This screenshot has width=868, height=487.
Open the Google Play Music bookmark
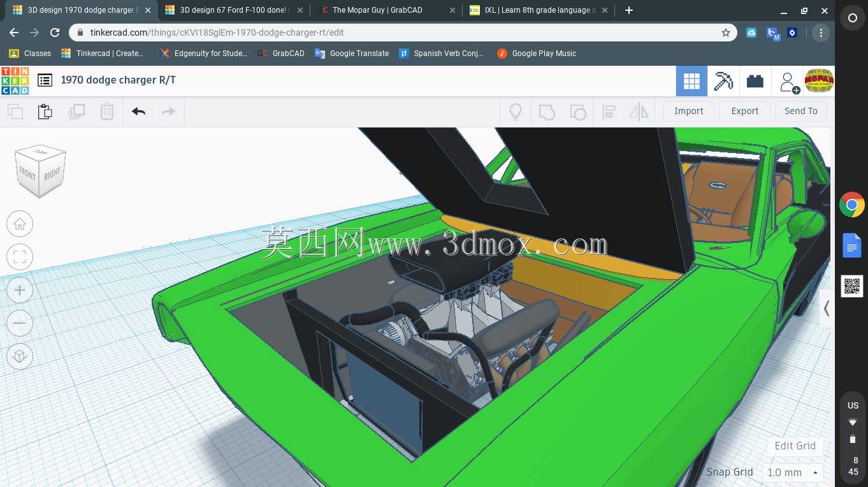pyautogui.click(x=537, y=54)
